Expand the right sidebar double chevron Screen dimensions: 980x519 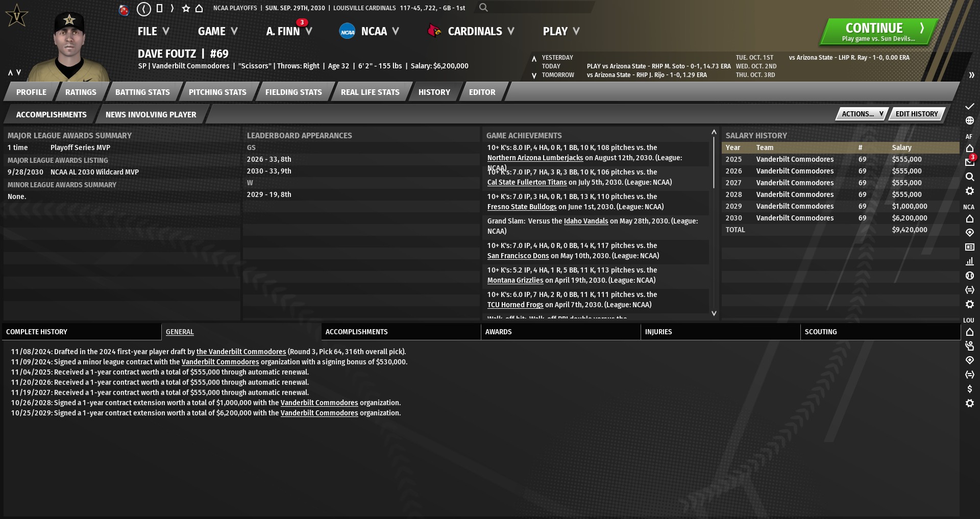[x=971, y=75]
